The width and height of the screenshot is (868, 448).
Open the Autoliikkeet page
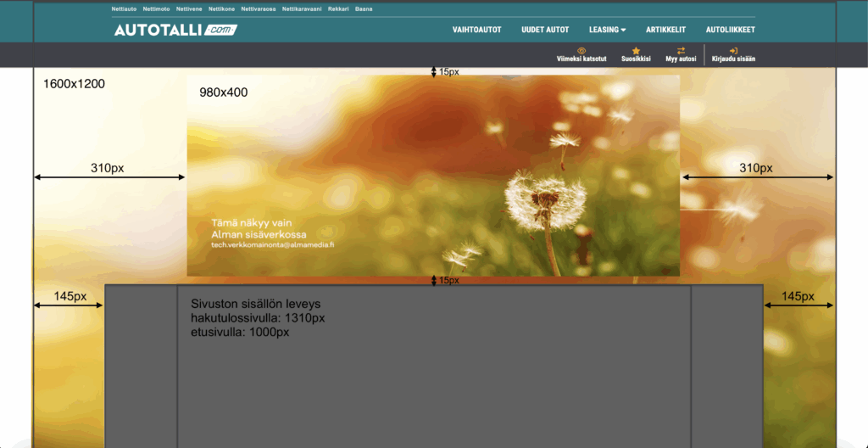pyautogui.click(x=730, y=30)
